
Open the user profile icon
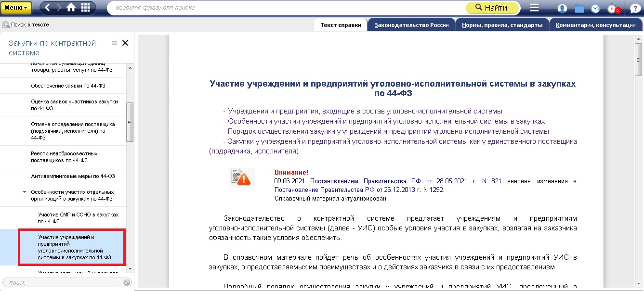(562, 8)
